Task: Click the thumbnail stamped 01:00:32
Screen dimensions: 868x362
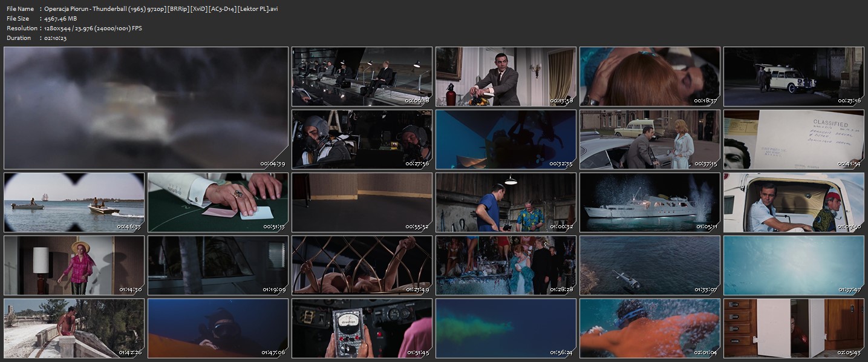Action: (506, 203)
